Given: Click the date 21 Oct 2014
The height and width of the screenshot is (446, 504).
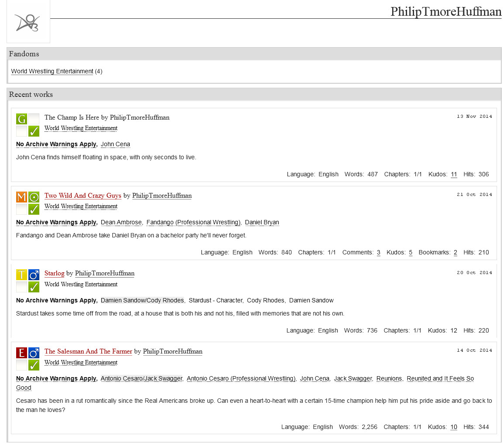Looking at the screenshot, I should pos(474,194).
